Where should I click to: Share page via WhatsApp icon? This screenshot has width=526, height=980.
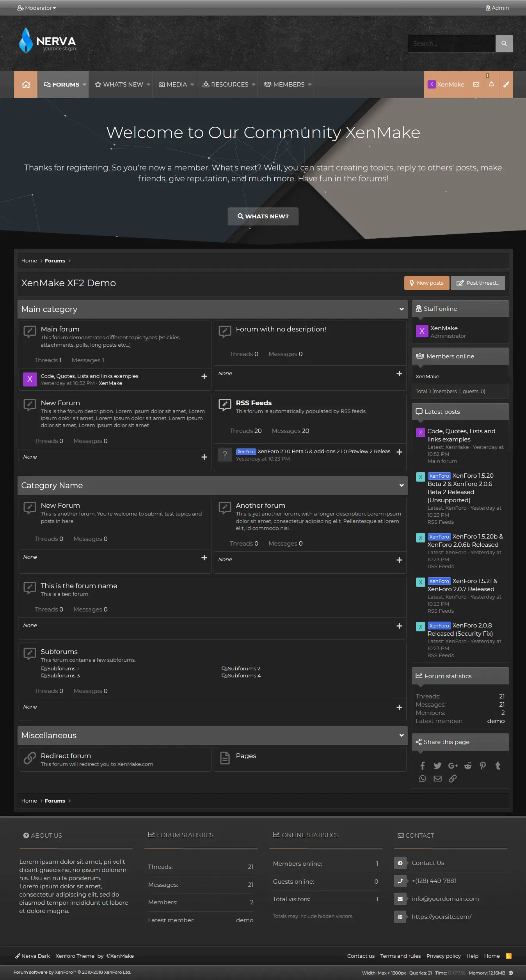click(x=423, y=778)
